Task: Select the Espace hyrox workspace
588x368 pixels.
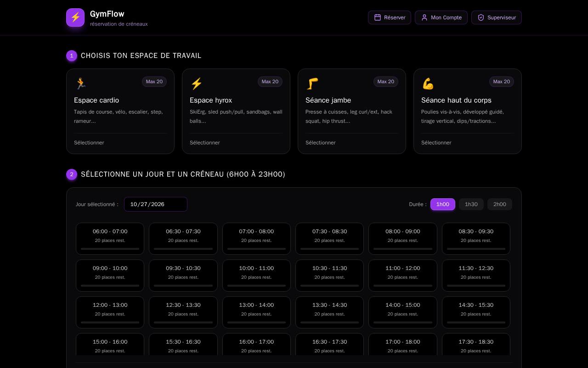Action: pos(236,111)
